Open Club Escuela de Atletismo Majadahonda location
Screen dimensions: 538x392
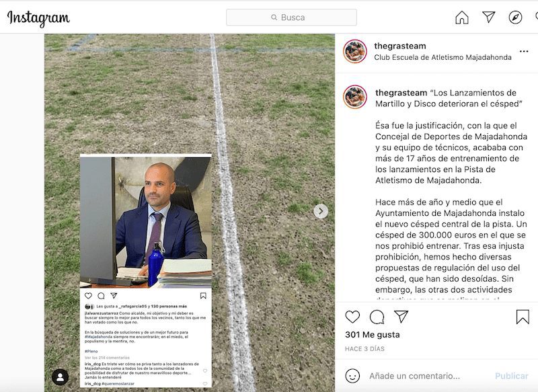(443, 57)
